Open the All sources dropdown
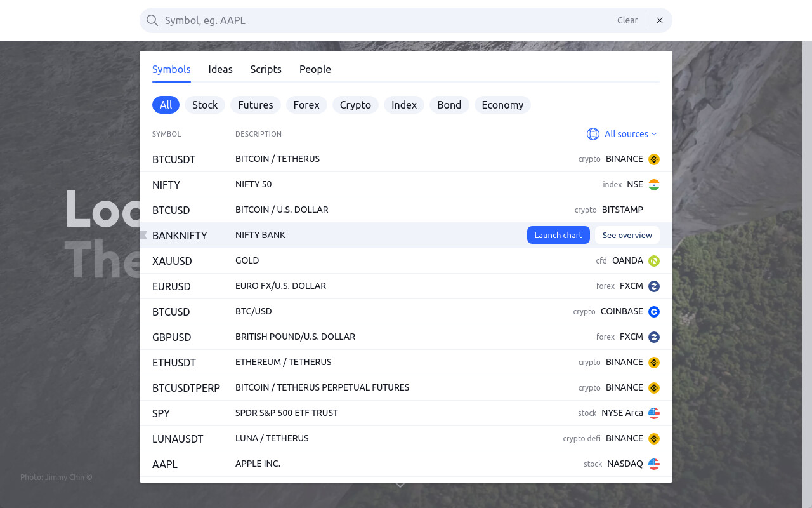The width and height of the screenshot is (812, 508). pyautogui.click(x=622, y=134)
